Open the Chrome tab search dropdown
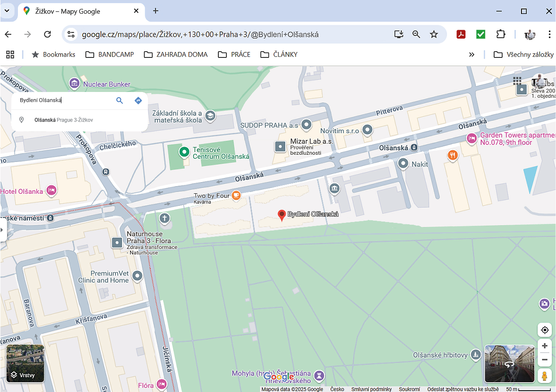Viewport: 556px width, 392px height. (7, 11)
